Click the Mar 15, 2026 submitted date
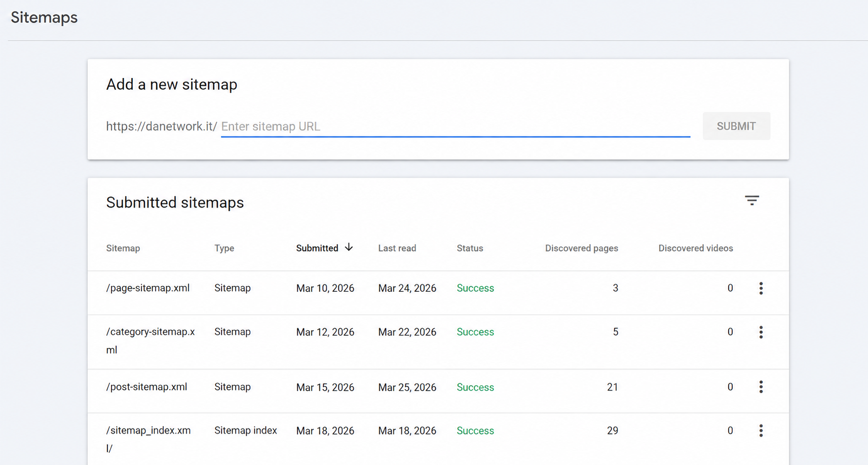Screen dimensions: 868x465 click(x=325, y=387)
